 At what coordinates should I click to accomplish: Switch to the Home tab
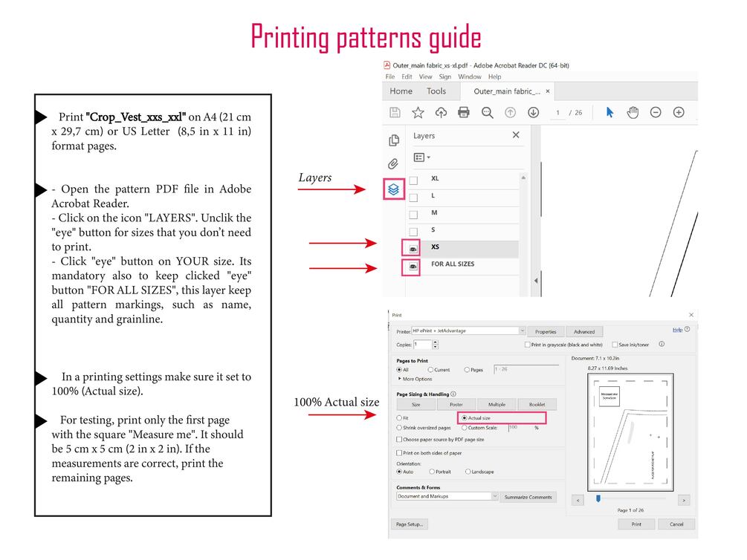(x=401, y=91)
